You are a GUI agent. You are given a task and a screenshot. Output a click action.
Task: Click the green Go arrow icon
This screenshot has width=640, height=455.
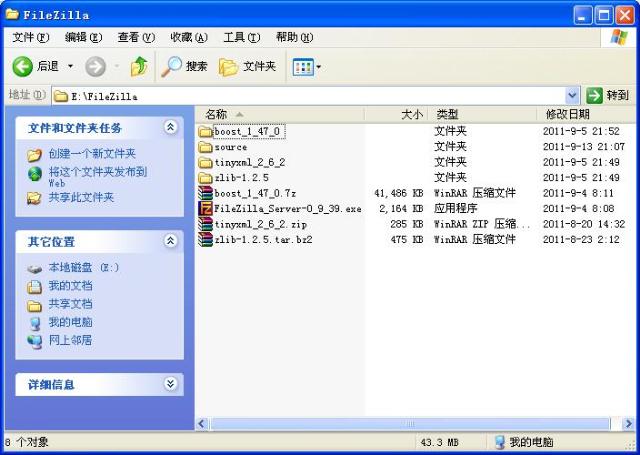pos(594,95)
